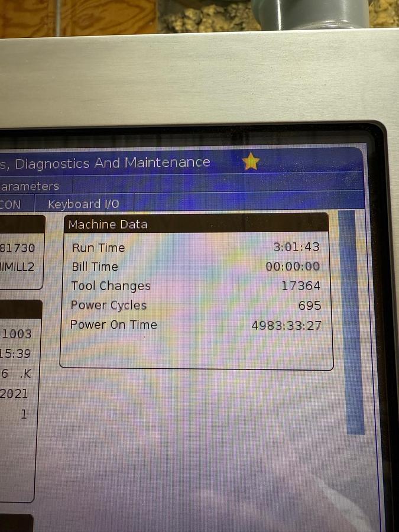399x532 pixels.
Task: Select the tab ending in "CON"
Action: pos(11,205)
